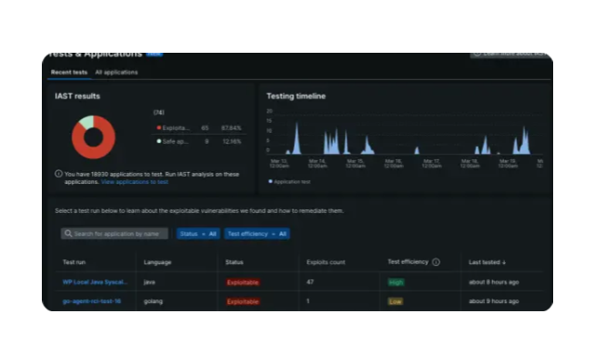Click the Mar 19 peak in the timeline

(525, 140)
